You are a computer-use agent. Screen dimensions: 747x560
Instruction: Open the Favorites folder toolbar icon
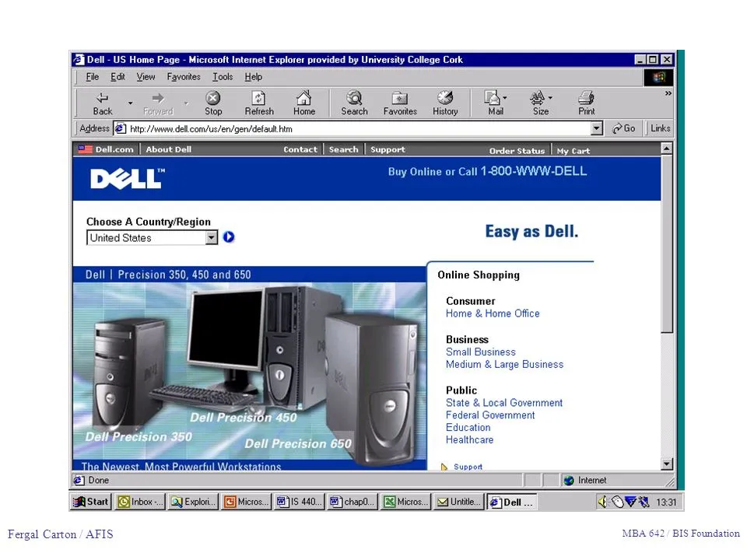click(400, 99)
